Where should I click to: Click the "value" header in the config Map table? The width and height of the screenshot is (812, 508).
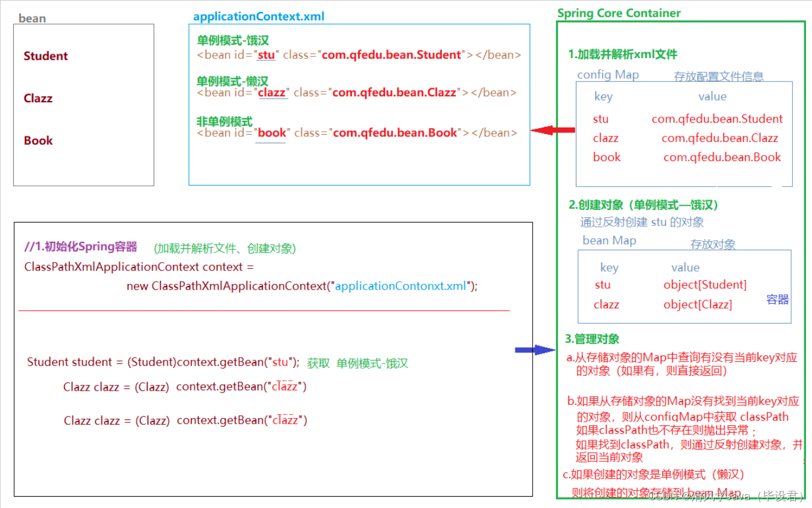(713, 97)
